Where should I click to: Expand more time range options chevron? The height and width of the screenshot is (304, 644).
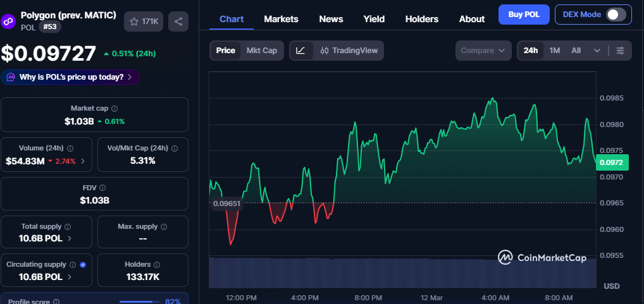597,51
